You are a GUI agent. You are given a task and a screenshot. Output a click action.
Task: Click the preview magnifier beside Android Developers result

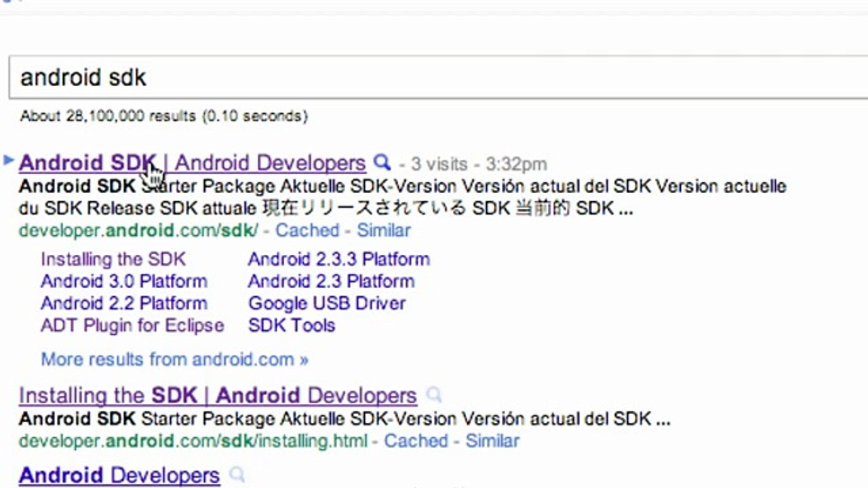237,474
